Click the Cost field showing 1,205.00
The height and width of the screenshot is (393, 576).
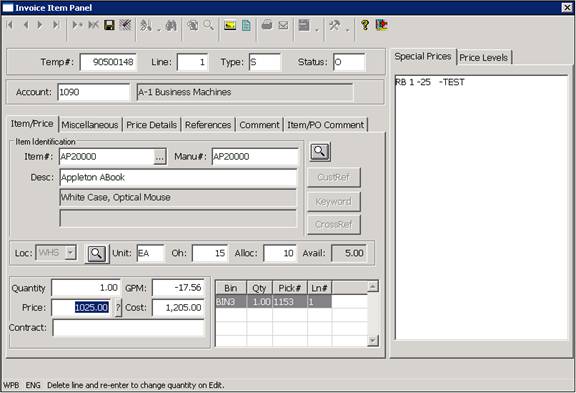pos(178,308)
